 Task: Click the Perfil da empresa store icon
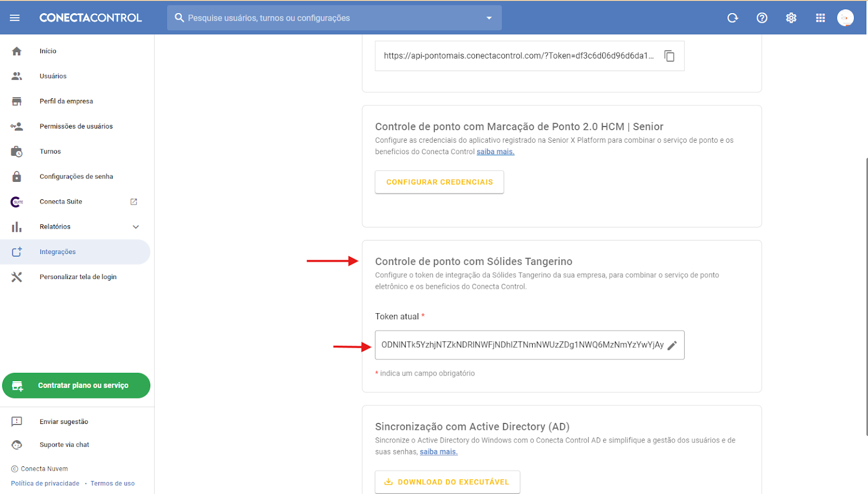pyautogui.click(x=17, y=102)
